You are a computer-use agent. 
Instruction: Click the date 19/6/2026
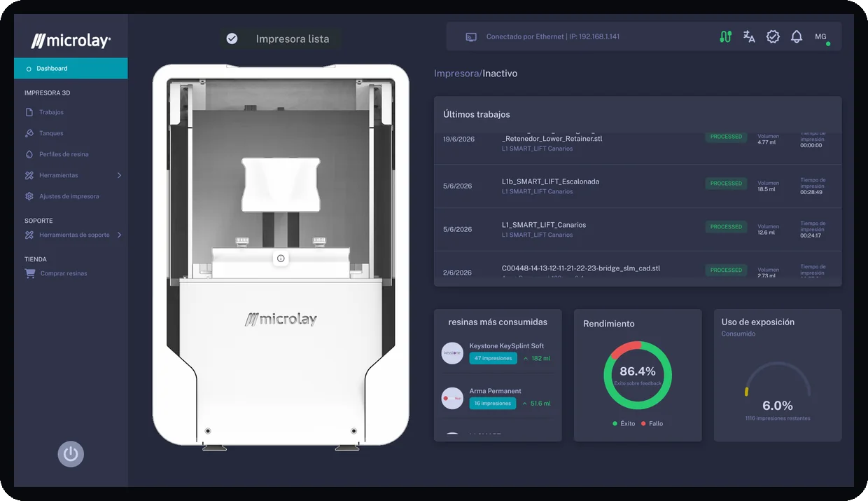458,139
